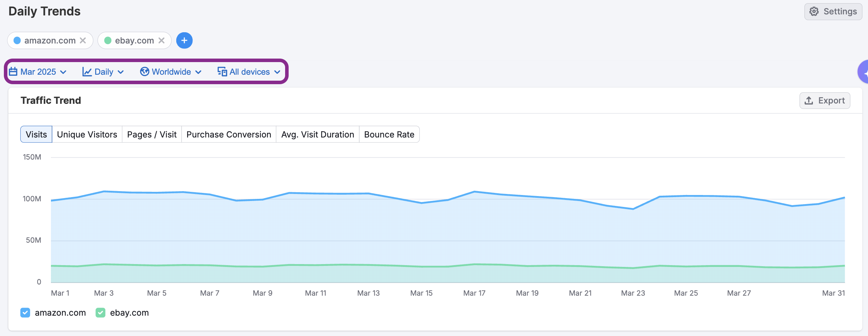This screenshot has width=868, height=336.
Task: Uncheck the amazon.com legend checkbox
Action: tap(25, 313)
